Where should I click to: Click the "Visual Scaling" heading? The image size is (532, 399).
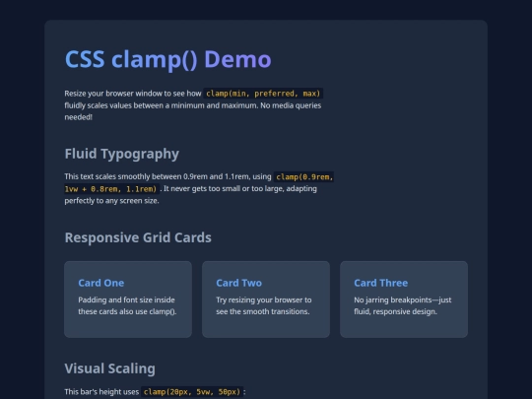(110, 368)
